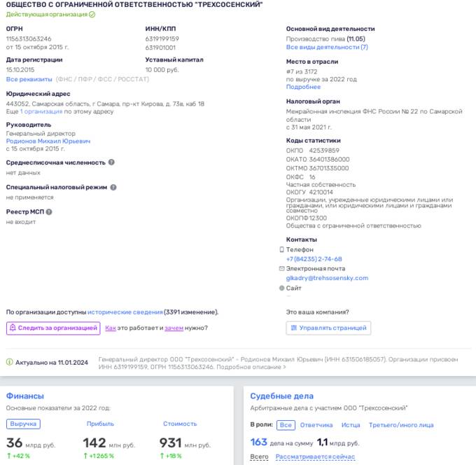The width and height of the screenshot is (476, 465).
Task: Open director Родионов Михаил Юрьевич link
Action: pos(48,141)
